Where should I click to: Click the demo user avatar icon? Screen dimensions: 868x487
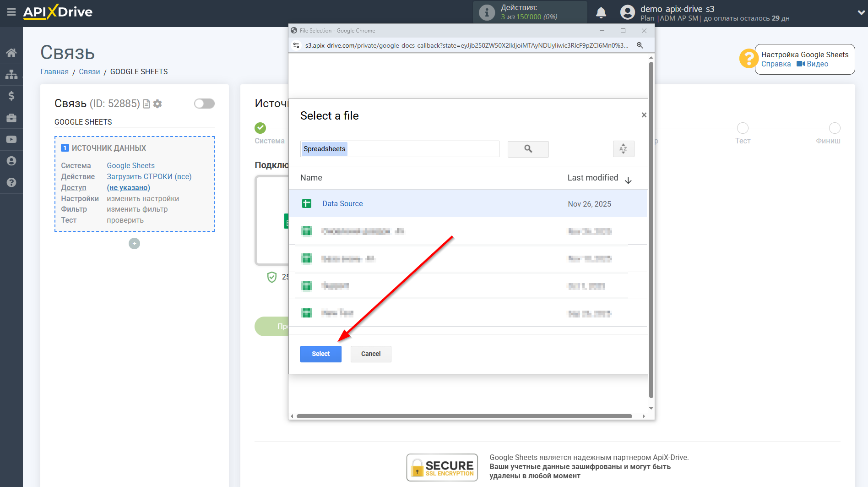[x=627, y=12]
